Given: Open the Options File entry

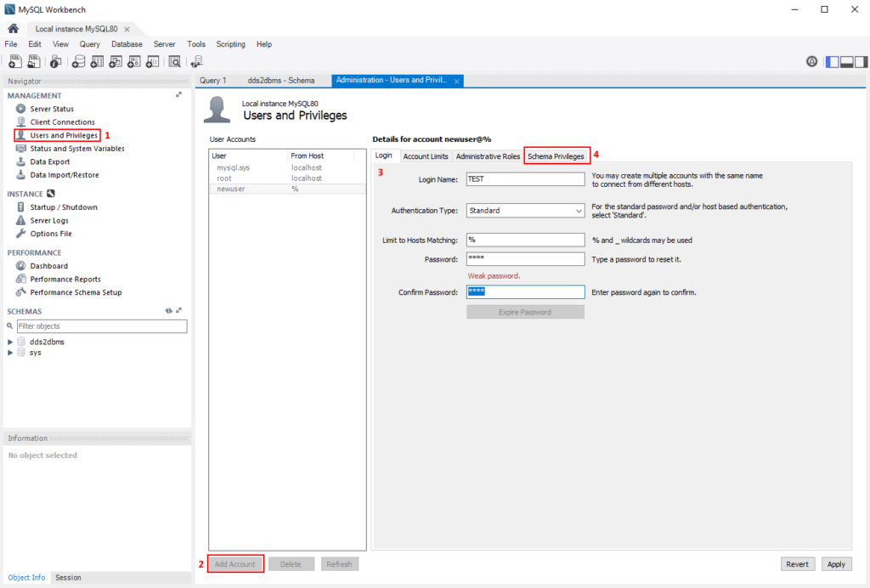Looking at the screenshot, I should pos(51,234).
